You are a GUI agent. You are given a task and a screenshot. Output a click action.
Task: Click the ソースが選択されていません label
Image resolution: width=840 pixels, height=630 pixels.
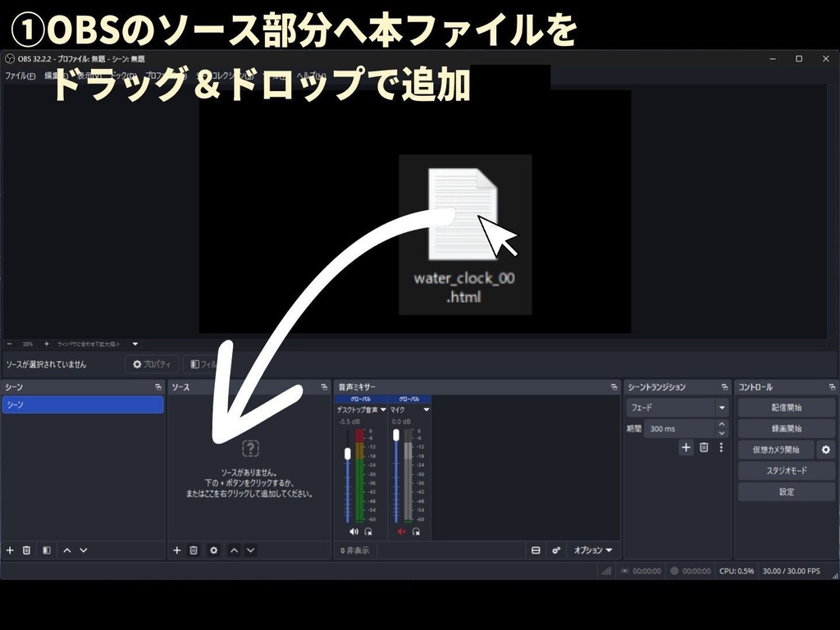46,364
